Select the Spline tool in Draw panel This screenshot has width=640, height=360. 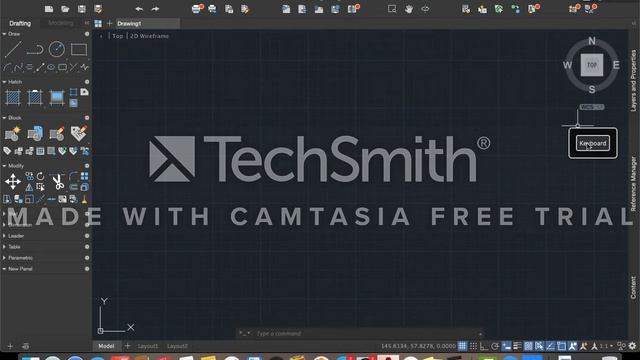[18, 67]
